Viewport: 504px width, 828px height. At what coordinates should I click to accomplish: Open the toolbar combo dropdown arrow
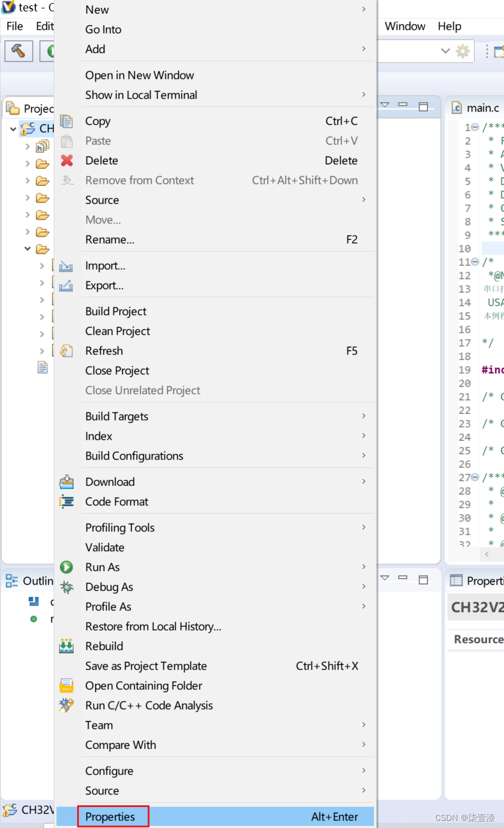coord(445,51)
